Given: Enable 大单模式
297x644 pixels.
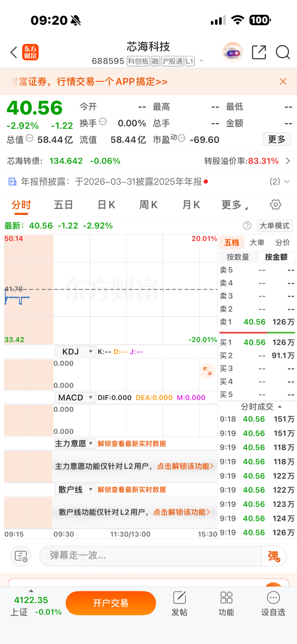Looking at the screenshot, I should click(x=275, y=225).
